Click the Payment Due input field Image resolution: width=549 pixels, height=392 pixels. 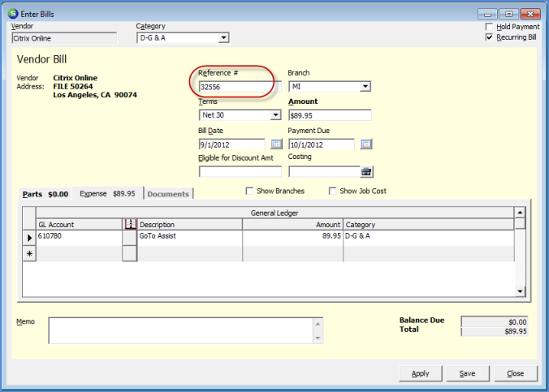click(322, 144)
